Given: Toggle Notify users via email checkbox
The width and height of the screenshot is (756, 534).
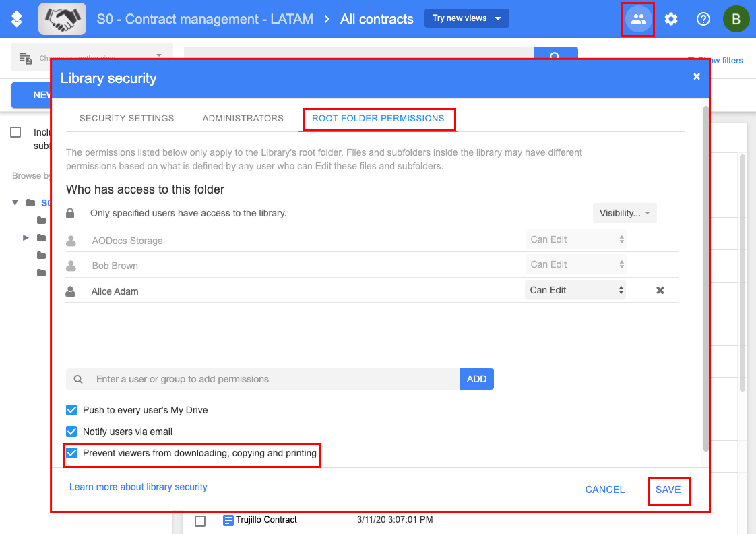Looking at the screenshot, I should pyautogui.click(x=71, y=432).
